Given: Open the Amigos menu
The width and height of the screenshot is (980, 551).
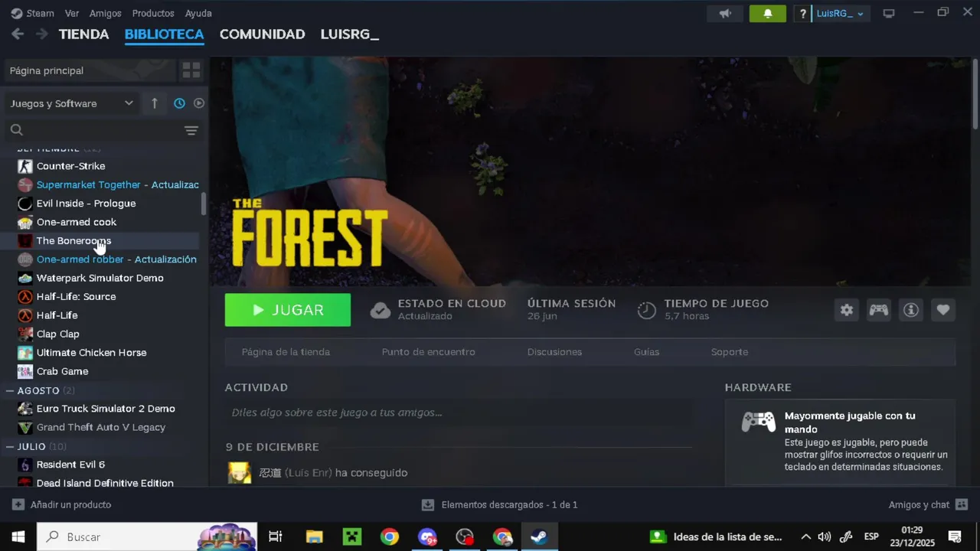Looking at the screenshot, I should [x=105, y=13].
